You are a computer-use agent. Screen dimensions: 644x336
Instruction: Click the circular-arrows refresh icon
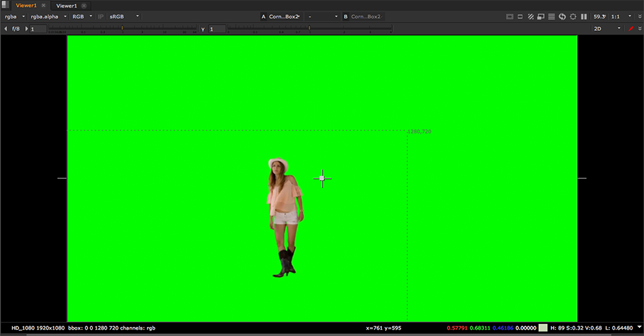[x=562, y=16]
